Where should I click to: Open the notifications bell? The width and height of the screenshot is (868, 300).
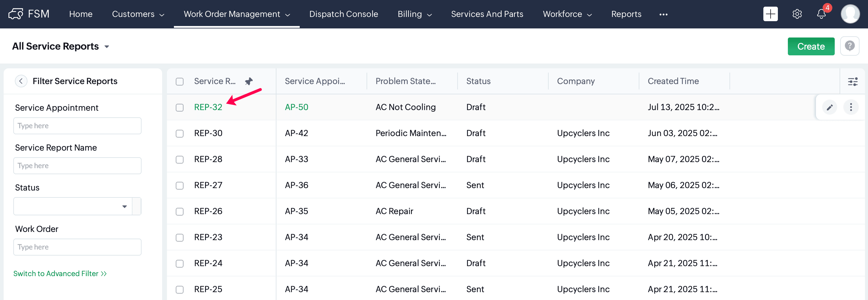point(821,14)
